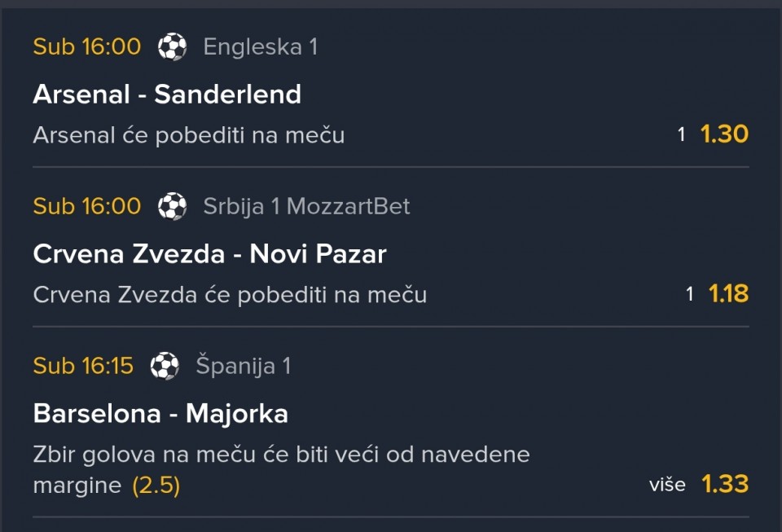Click the Sub 16:15 kickoff time
Screen dimensions: 782x532
[82, 366]
